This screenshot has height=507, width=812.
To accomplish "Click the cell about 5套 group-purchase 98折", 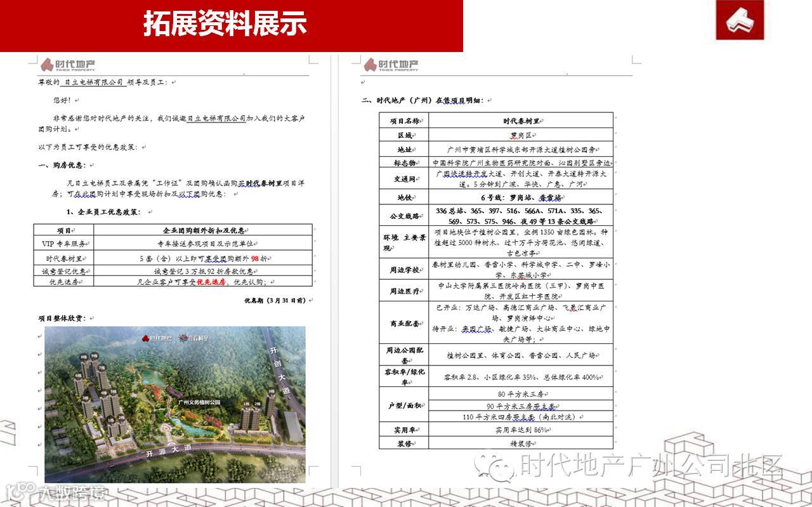I will pyautogui.click(x=203, y=258).
